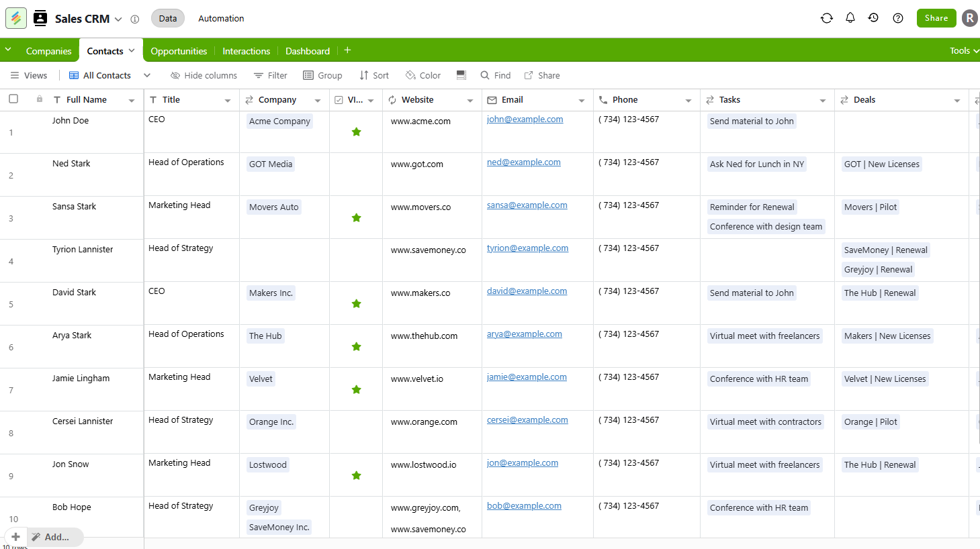Open the Automation tab
This screenshot has height=549, width=980.
coord(221,18)
